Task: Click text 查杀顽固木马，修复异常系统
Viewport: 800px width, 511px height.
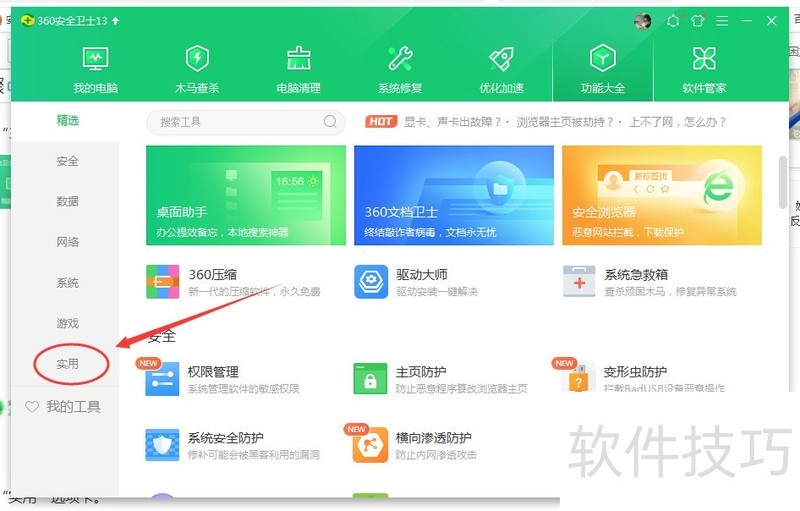Action: pyautogui.click(x=670, y=291)
